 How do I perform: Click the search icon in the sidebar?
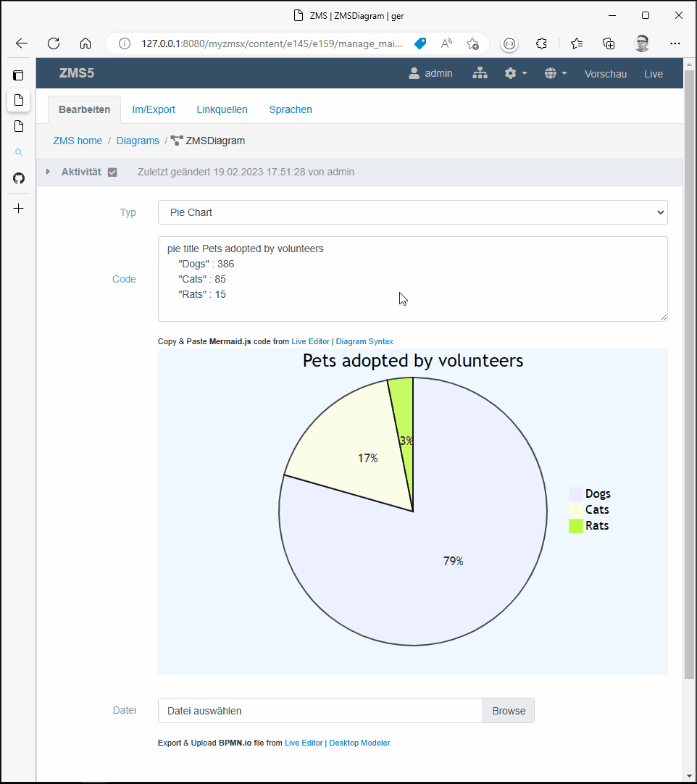(x=18, y=152)
